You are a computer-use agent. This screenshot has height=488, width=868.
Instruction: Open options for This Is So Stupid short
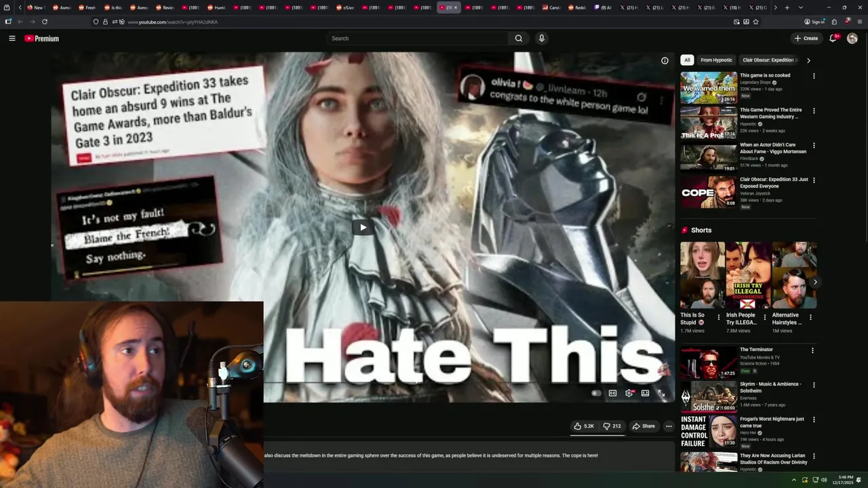pos(719,317)
